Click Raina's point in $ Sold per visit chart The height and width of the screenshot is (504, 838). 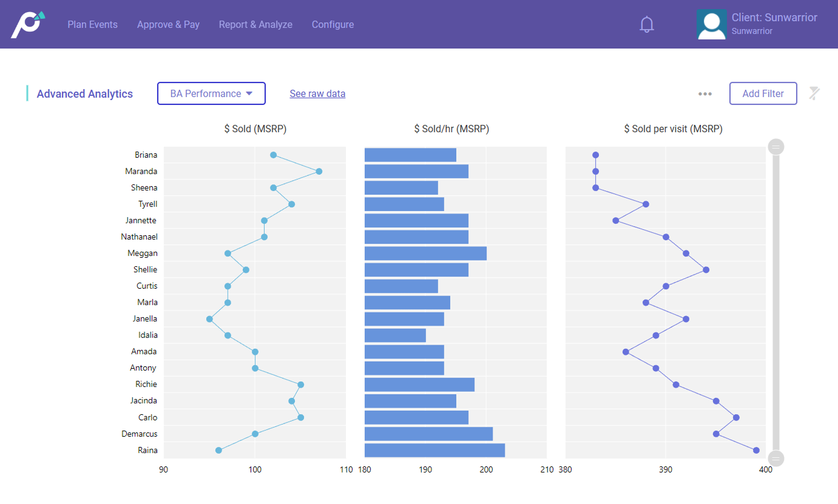click(756, 450)
